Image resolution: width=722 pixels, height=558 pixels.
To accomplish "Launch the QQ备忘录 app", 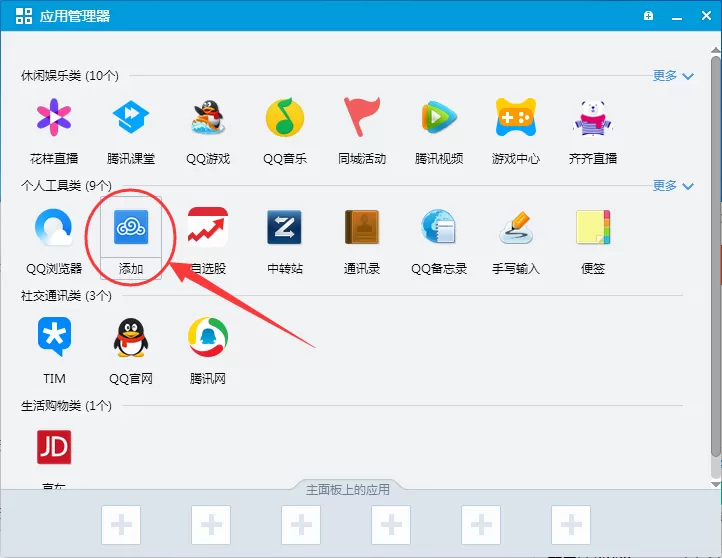I will 439,226.
